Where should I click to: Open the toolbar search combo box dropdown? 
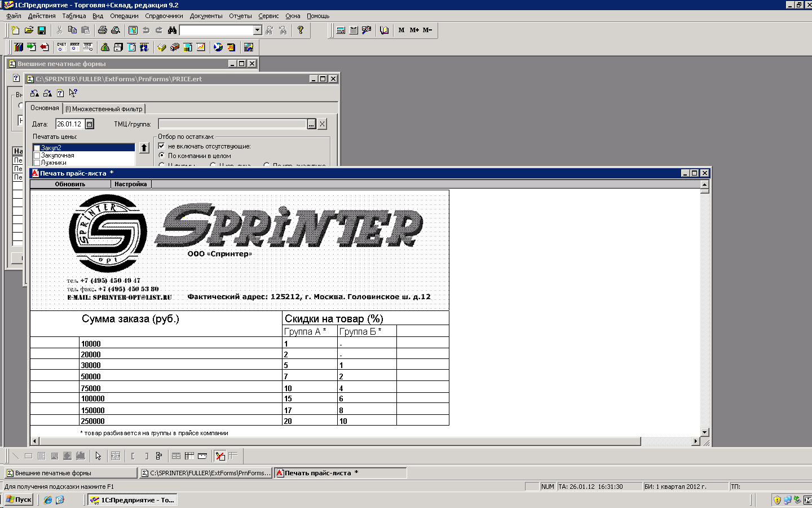point(258,30)
